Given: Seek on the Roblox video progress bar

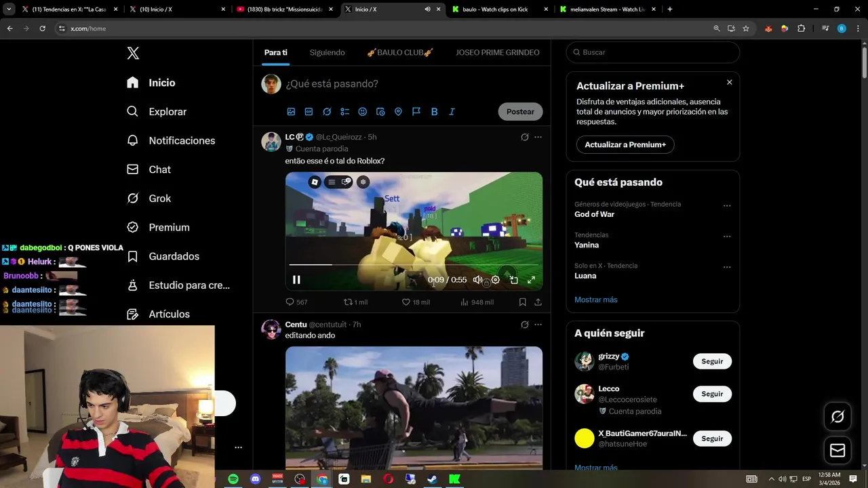Looking at the screenshot, I should tap(414, 265).
